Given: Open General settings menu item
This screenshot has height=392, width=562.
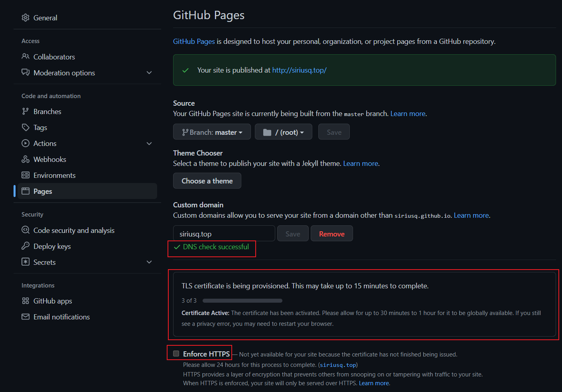Looking at the screenshot, I should 87,18.
